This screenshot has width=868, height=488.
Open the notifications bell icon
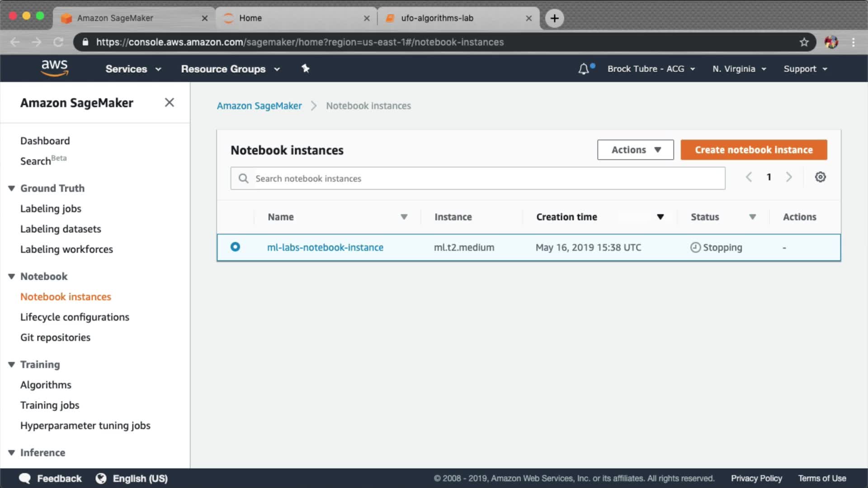coord(584,69)
